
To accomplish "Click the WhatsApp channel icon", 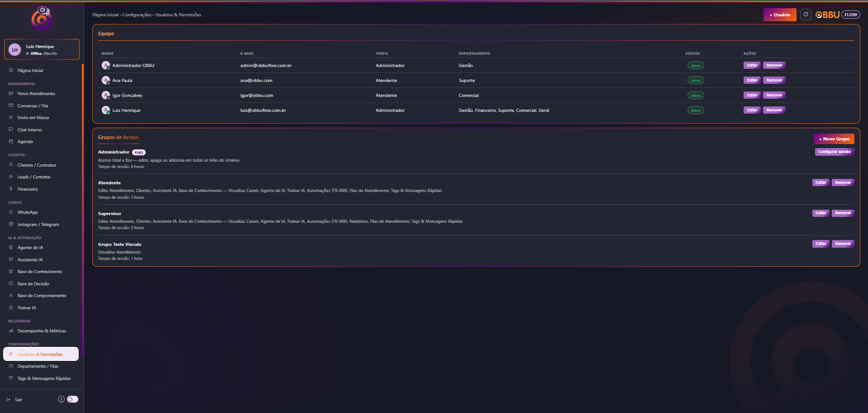I will click(x=11, y=212).
